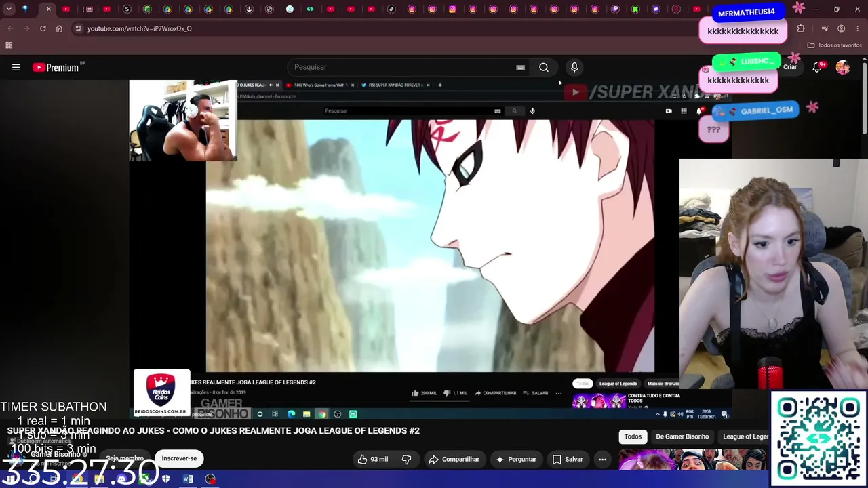
Task: Open the Todos os favoritos bookmarks folder
Action: coord(835,45)
